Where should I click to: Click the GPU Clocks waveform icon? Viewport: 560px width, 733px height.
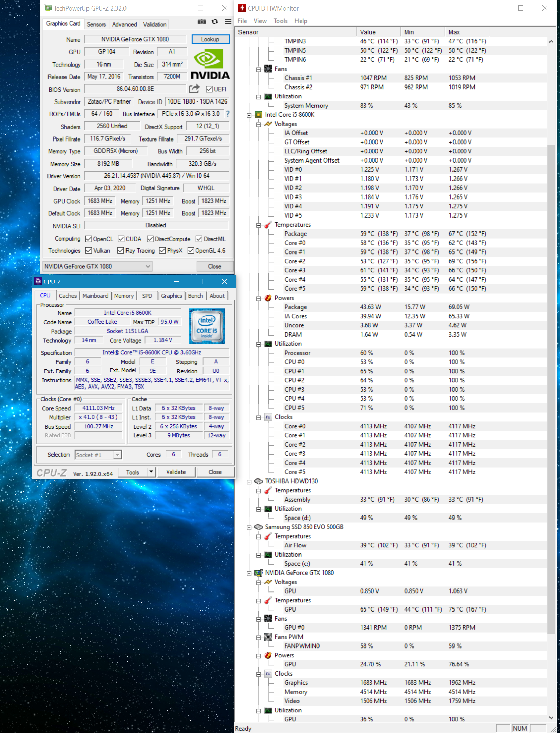coord(268,674)
